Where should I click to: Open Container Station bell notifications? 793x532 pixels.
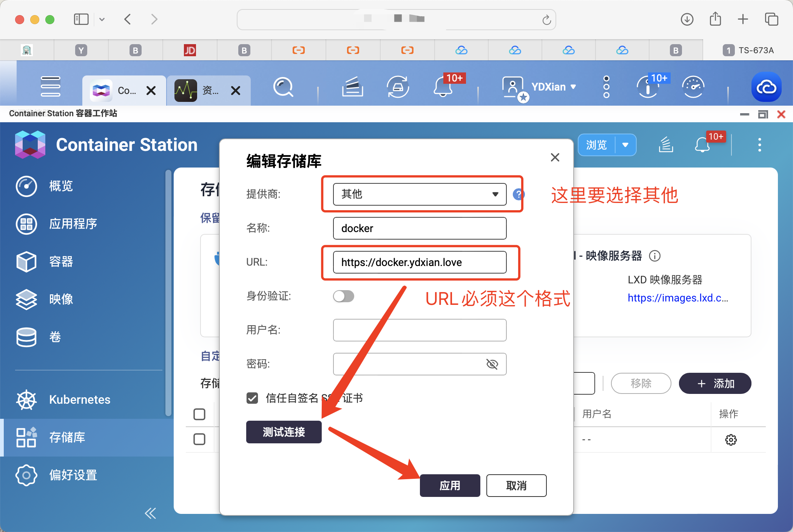click(702, 145)
